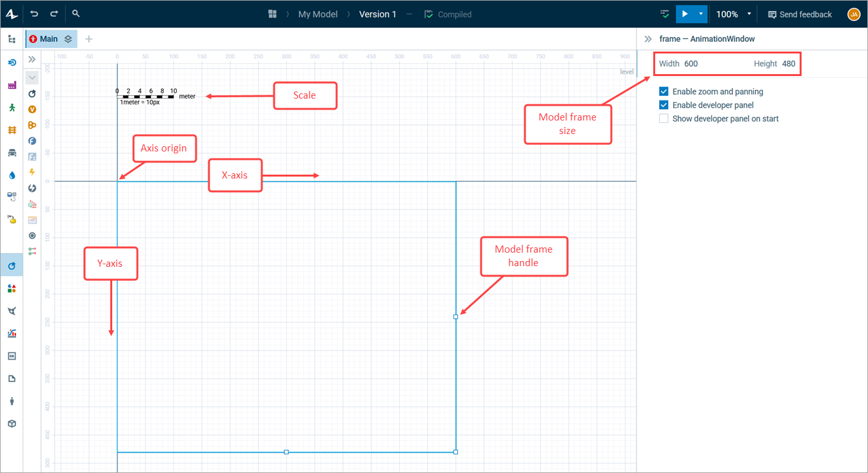The width and height of the screenshot is (868, 473).
Task: Select the Presentation shapes palette
Action: [x=12, y=288]
